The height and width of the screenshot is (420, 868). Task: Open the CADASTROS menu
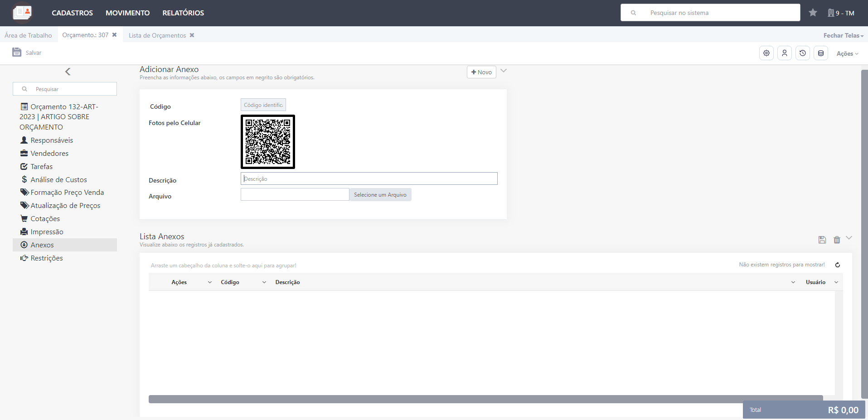pyautogui.click(x=72, y=13)
